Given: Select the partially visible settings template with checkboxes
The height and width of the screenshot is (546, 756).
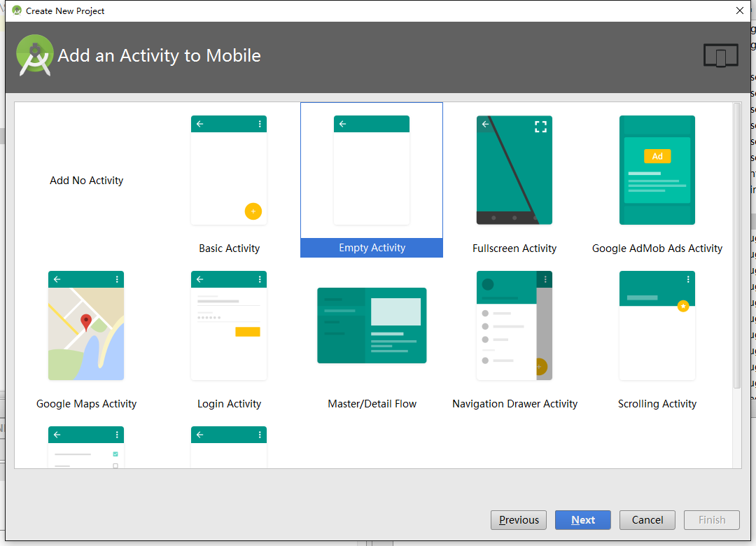Looking at the screenshot, I should pyautogui.click(x=86, y=447).
